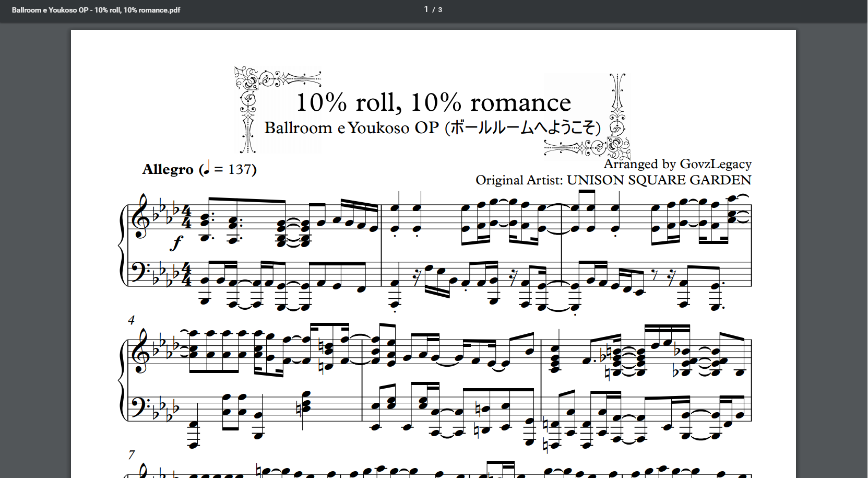Click the forte dynamic marking
Image resolution: width=868 pixels, height=478 pixels.
[178, 242]
